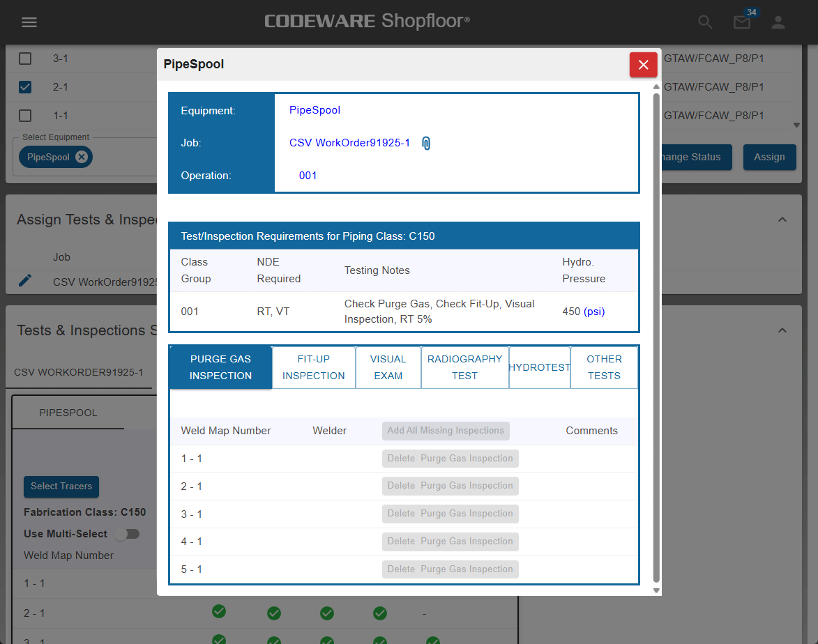Uncheck the 2-1 row checkbox
Image resolution: width=818 pixels, height=644 pixels.
coord(25,87)
